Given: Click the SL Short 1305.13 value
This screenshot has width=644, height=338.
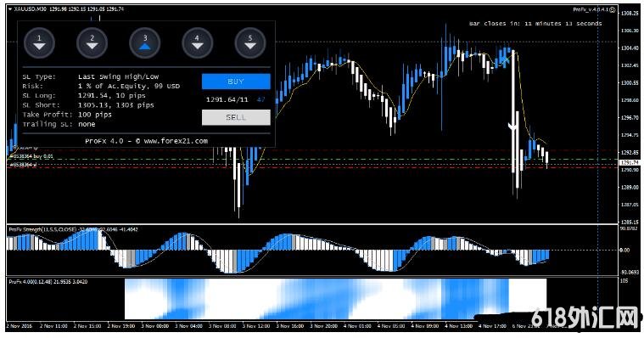Looking at the screenshot, I should pyautogui.click(x=116, y=104).
